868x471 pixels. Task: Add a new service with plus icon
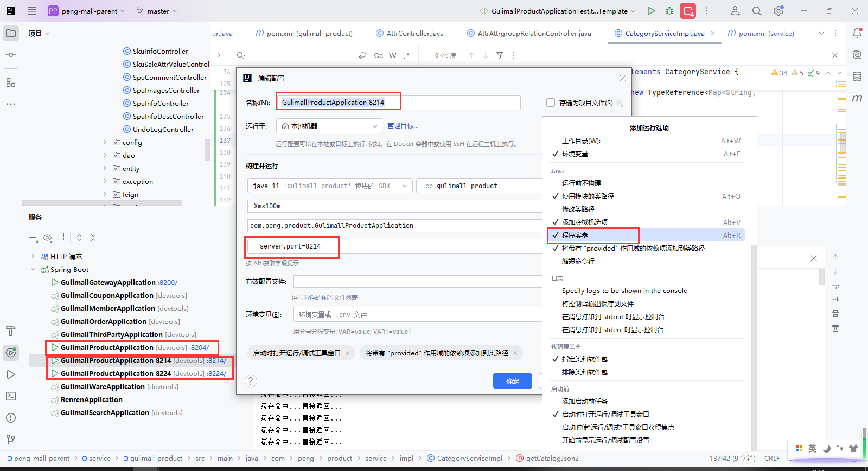33,238
